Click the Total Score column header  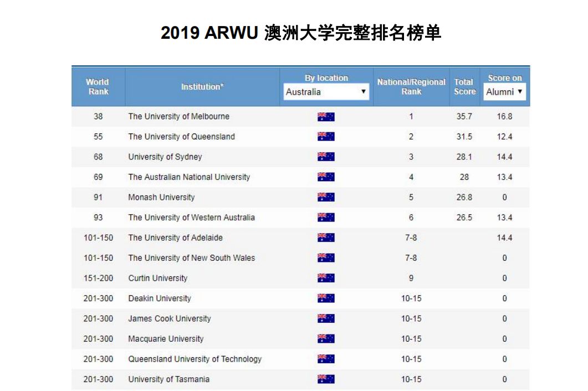coord(464,87)
